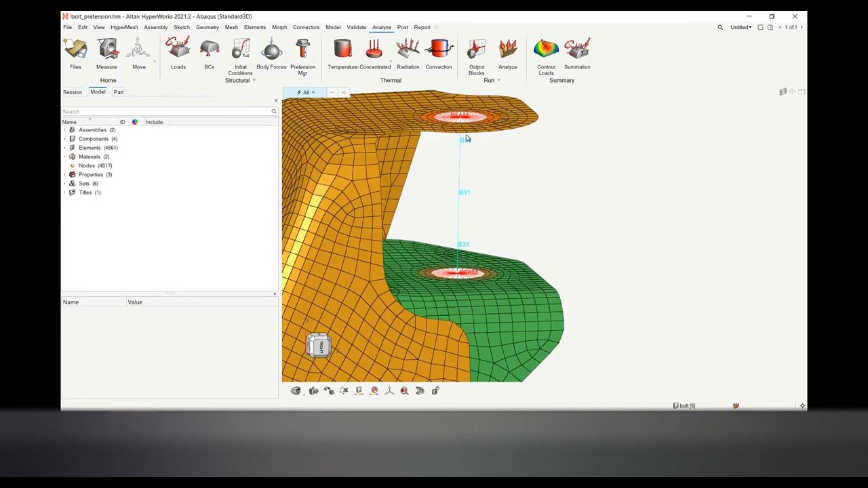Open the Untitled page name dropdown
868x488 pixels.
tap(741, 27)
